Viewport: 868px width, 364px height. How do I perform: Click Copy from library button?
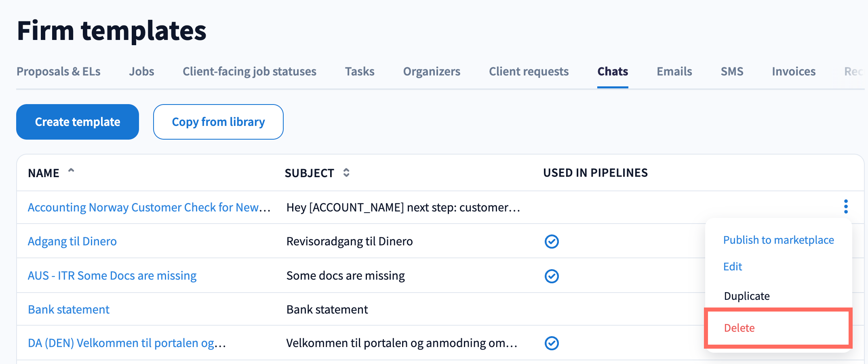[x=218, y=122]
